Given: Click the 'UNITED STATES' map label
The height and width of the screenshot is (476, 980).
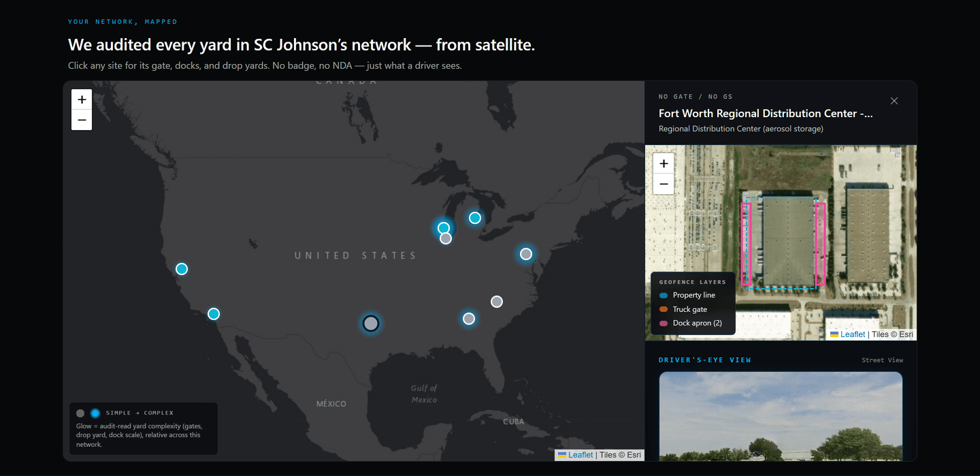Looking at the screenshot, I should (x=355, y=255).
